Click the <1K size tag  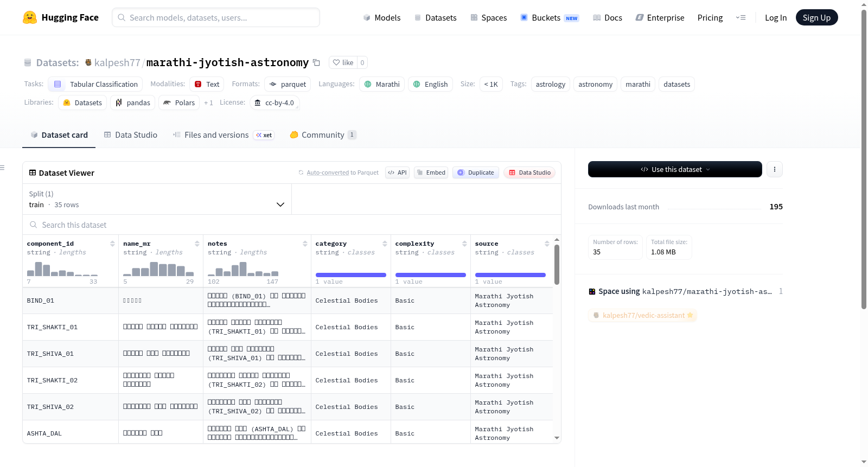(x=491, y=84)
